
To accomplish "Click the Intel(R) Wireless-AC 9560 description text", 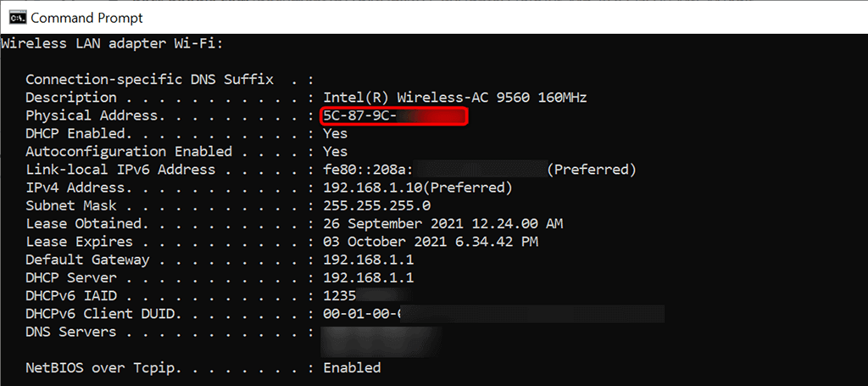I will [x=455, y=98].
